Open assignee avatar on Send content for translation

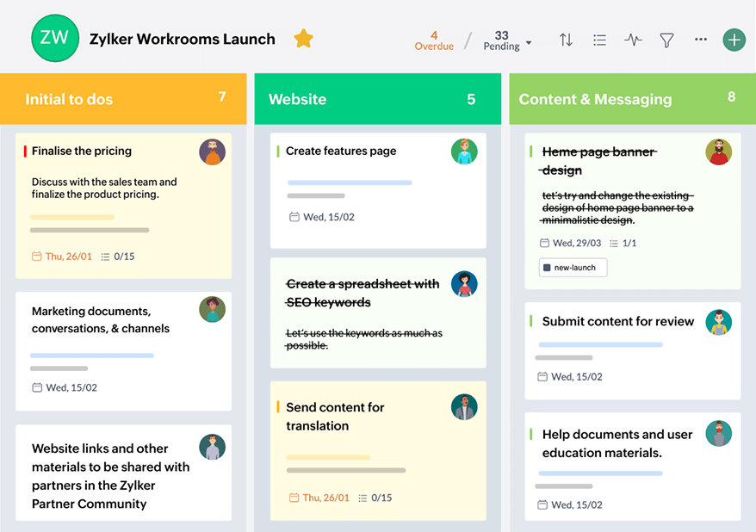464,407
